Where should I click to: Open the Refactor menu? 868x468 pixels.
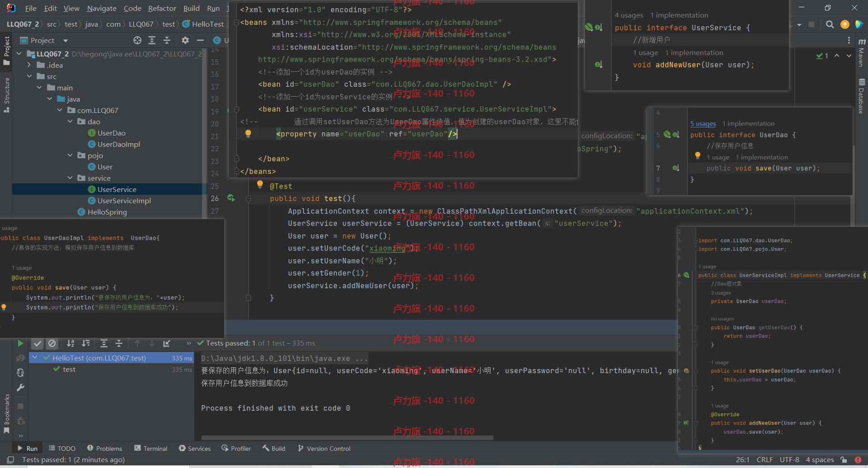pos(162,8)
